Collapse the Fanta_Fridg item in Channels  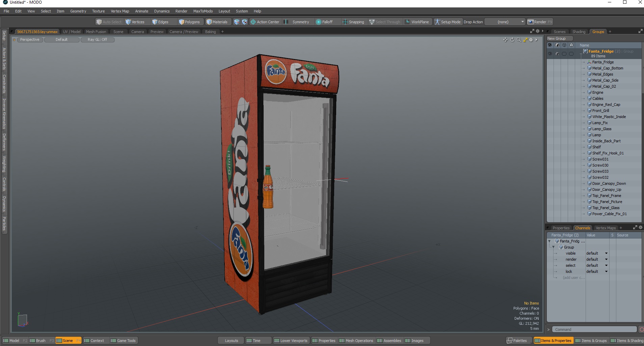[549, 241]
